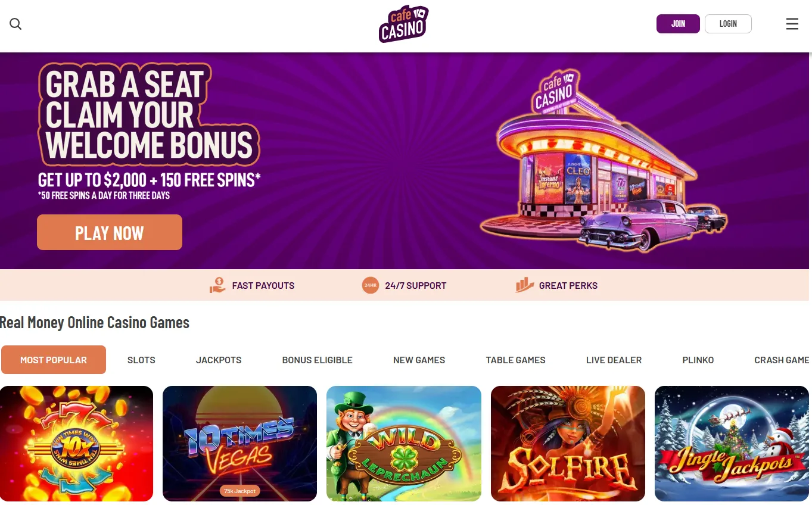Image resolution: width=812 pixels, height=505 pixels.
Task: Open the search magnifier icon
Action: pyautogui.click(x=15, y=24)
